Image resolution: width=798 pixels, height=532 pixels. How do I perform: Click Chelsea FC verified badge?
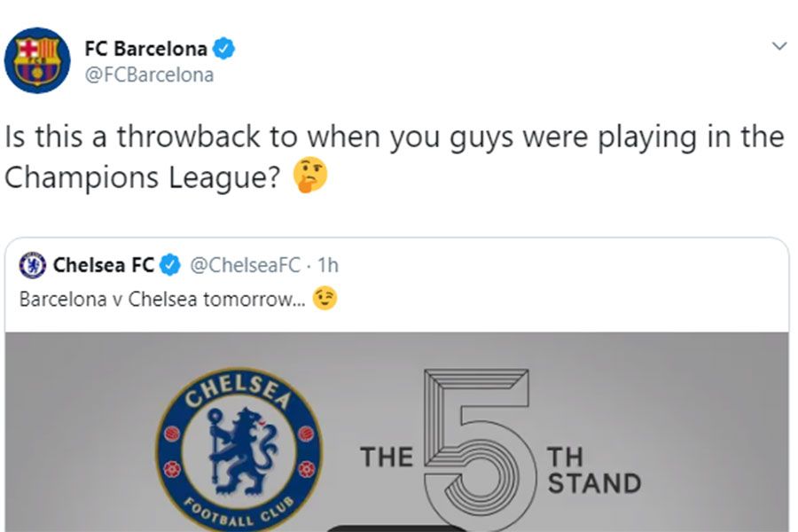point(170,265)
